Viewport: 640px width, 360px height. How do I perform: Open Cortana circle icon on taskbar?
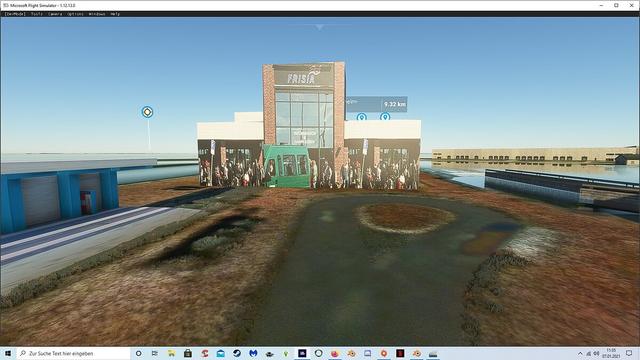coord(138,353)
